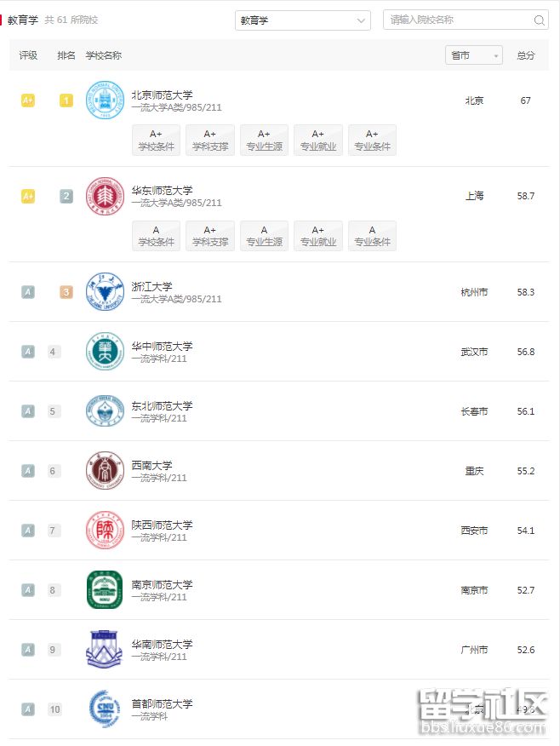Click the Northeast Normal University logo

click(104, 411)
